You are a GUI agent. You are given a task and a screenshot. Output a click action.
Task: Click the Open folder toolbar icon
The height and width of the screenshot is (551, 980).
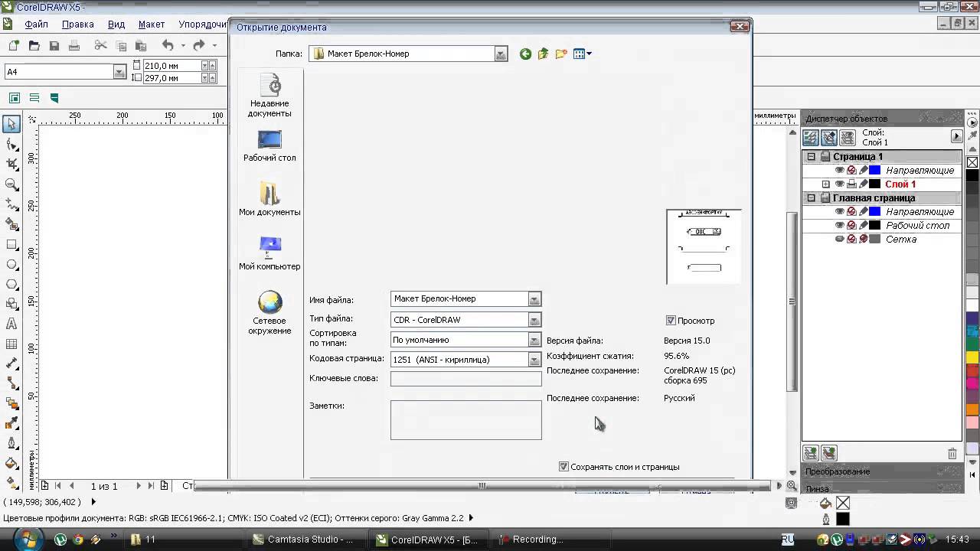[34, 46]
